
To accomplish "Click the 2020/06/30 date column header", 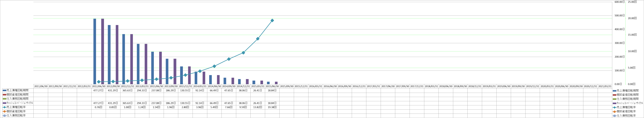I will pyautogui.click(x=562, y=86).
